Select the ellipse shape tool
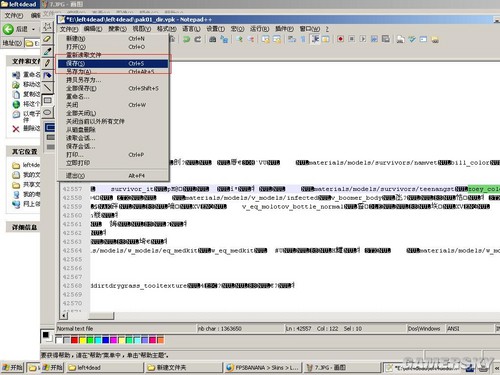This screenshot has width=500, height=375. pos(48,112)
